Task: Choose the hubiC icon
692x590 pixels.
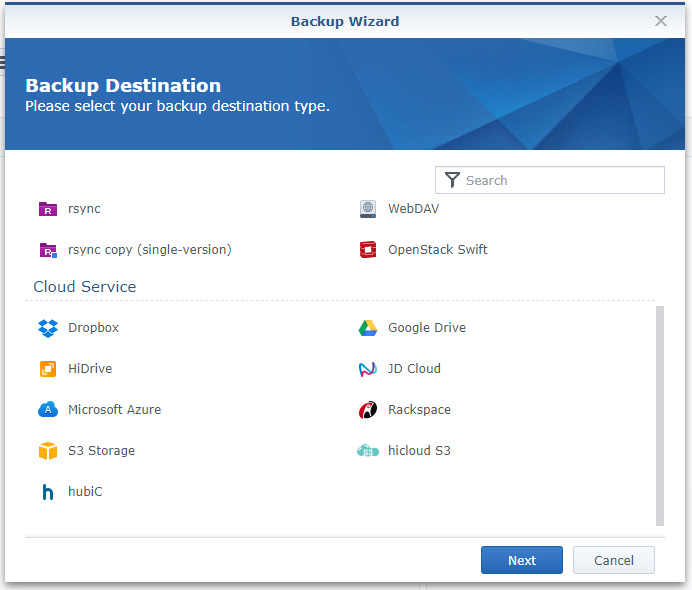Action: [x=48, y=492]
